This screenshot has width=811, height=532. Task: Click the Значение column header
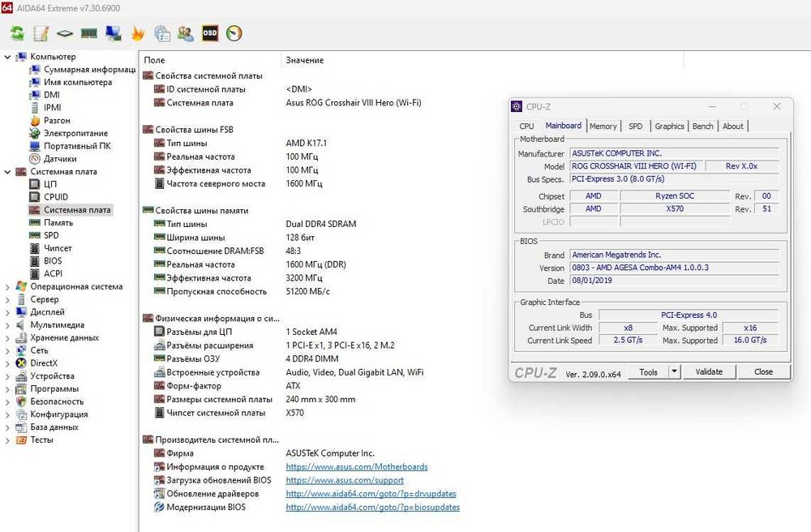(305, 60)
